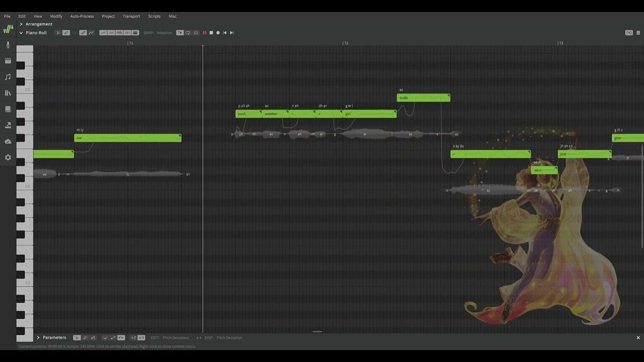Set Parameters vertical zoom to x4
This screenshot has height=362, width=644.
coord(141,338)
